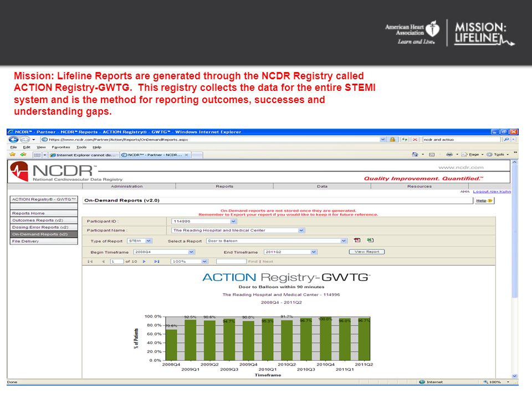Screen dimensions: 532x399
Task: Go to first report page
Action: [90, 262]
